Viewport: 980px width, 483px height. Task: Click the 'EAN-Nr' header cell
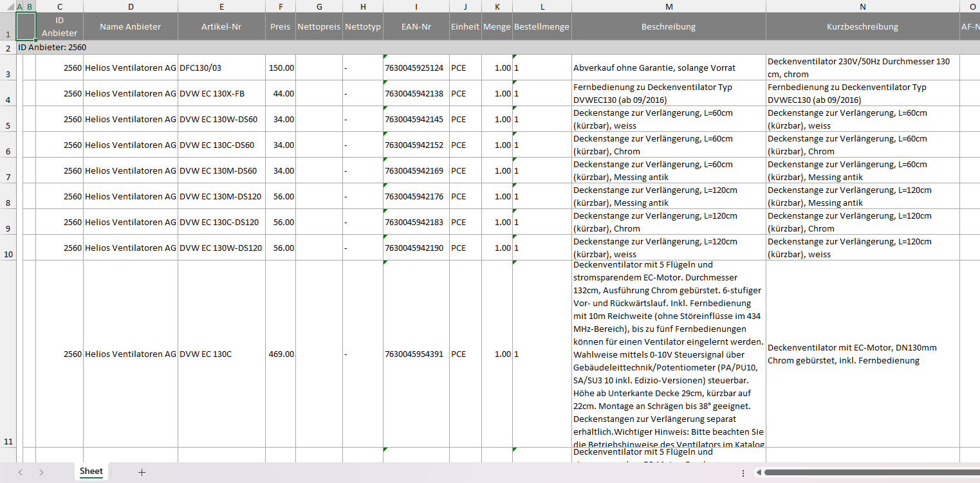[x=416, y=26]
